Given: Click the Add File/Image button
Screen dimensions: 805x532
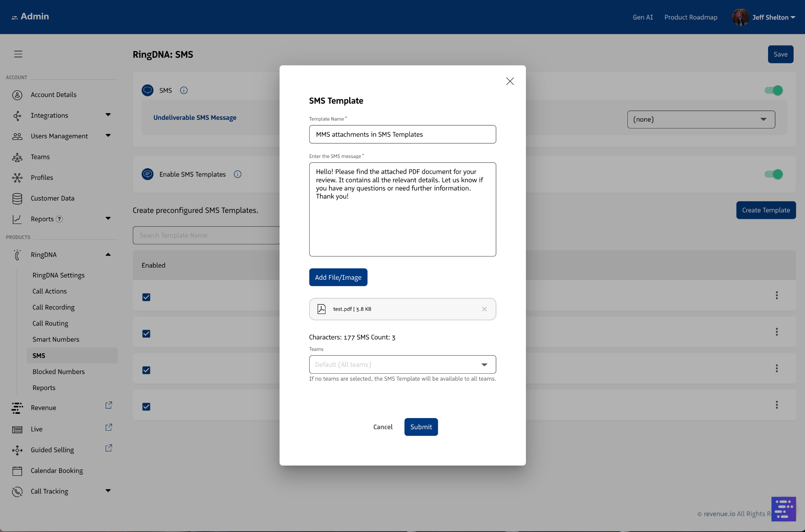Looking at the screenshot, I should [338, 277].
